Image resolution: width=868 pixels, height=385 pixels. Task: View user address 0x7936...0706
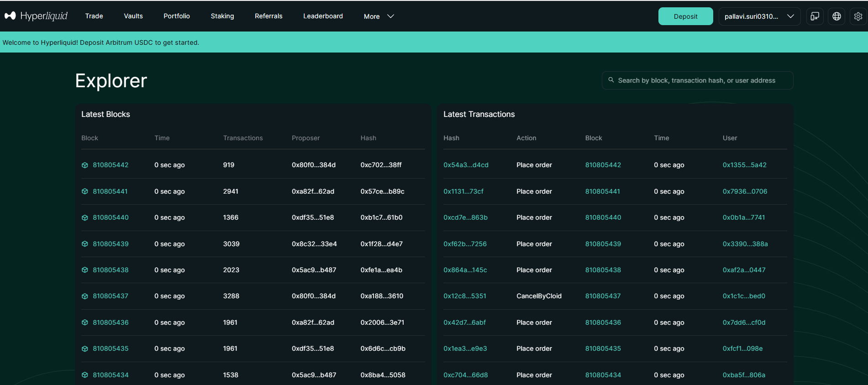tap(745, 191)
